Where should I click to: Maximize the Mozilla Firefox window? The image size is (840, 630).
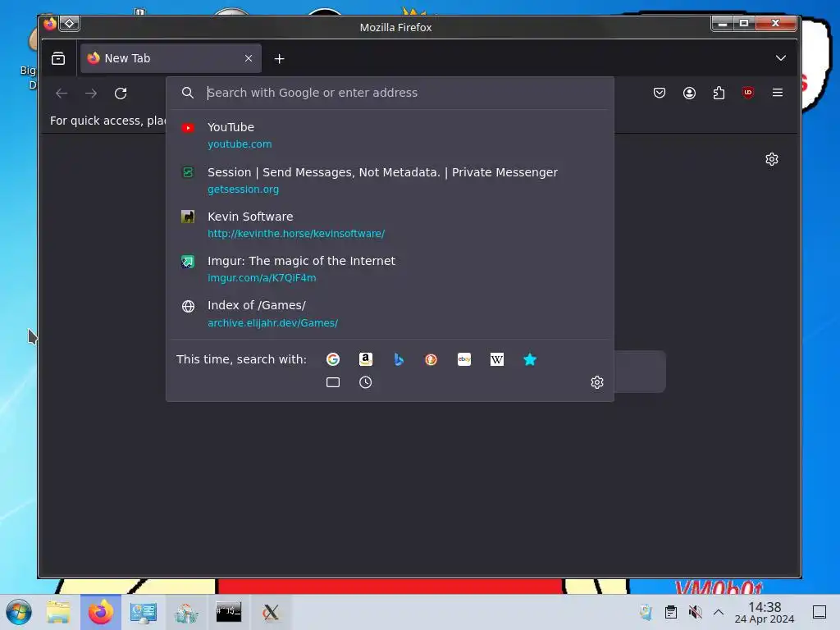[x=744, y=24]
